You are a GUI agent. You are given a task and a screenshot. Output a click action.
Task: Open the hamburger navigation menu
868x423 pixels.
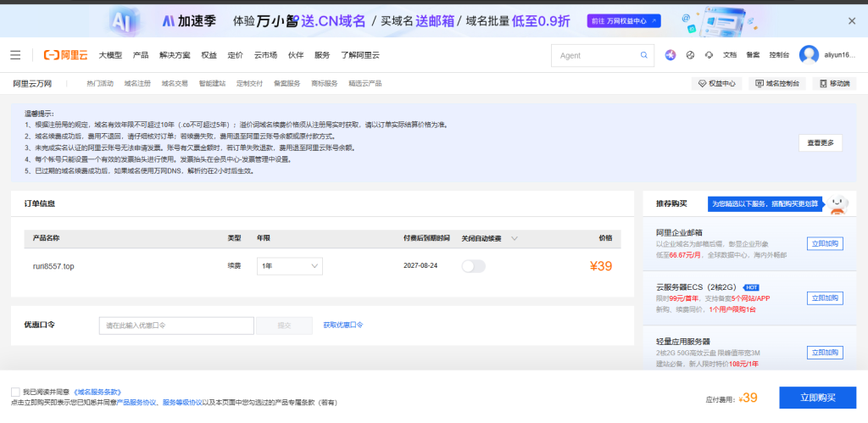[15, 55]
